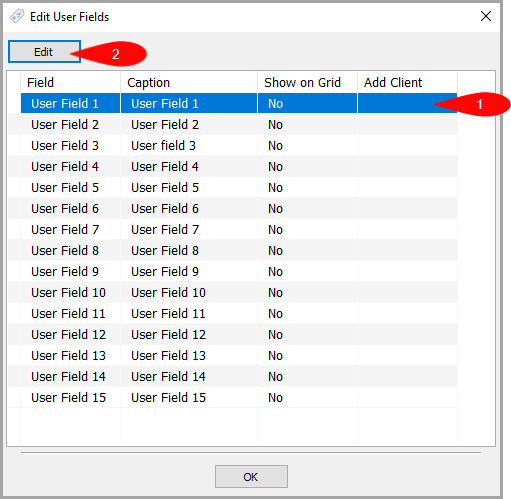Confirm with the OK button
The width and height of the screenshot is (511, 499).
pyautogui.click(x=251, y=477)
